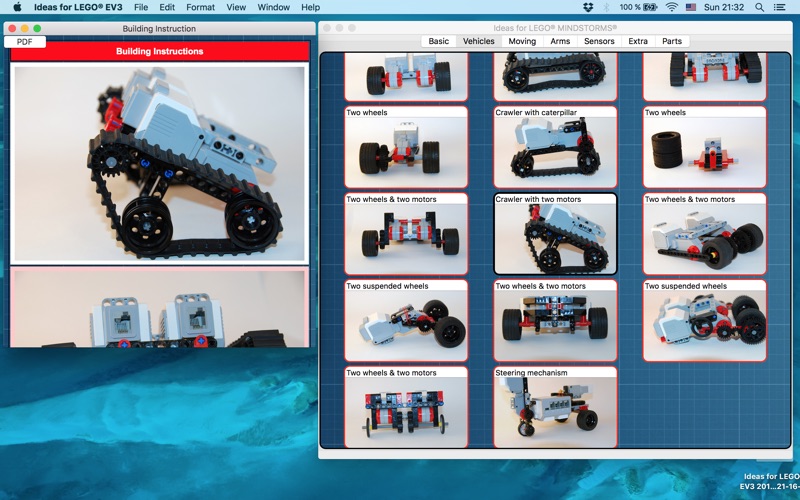Click the two motors photo below the crawler image
Image resolution: width=800 pixels, height=500 pixels.
tap(160, 308)
